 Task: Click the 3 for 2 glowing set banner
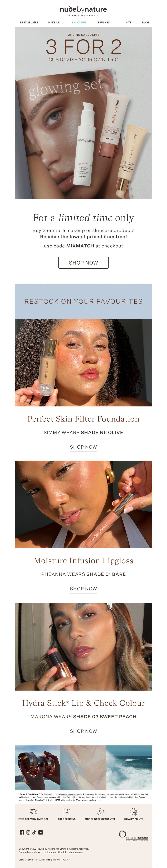pos(83,113)
